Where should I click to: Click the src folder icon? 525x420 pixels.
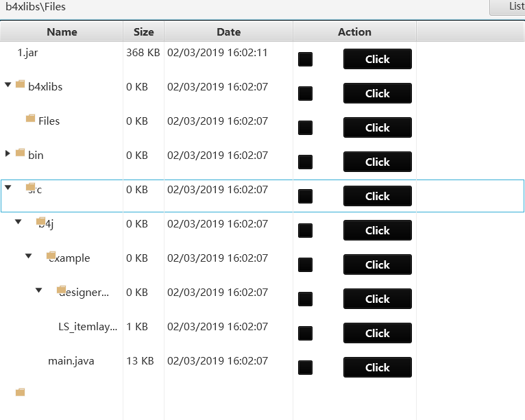(30, 187)
